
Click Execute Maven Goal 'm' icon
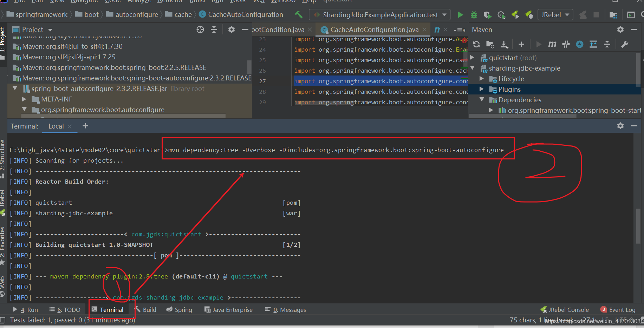click(552, 44)
